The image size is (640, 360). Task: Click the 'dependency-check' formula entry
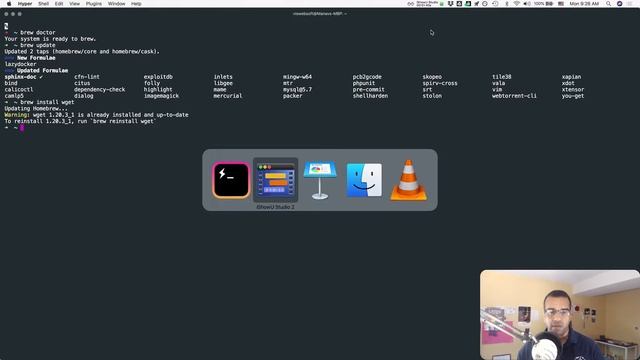pos(100,89)
